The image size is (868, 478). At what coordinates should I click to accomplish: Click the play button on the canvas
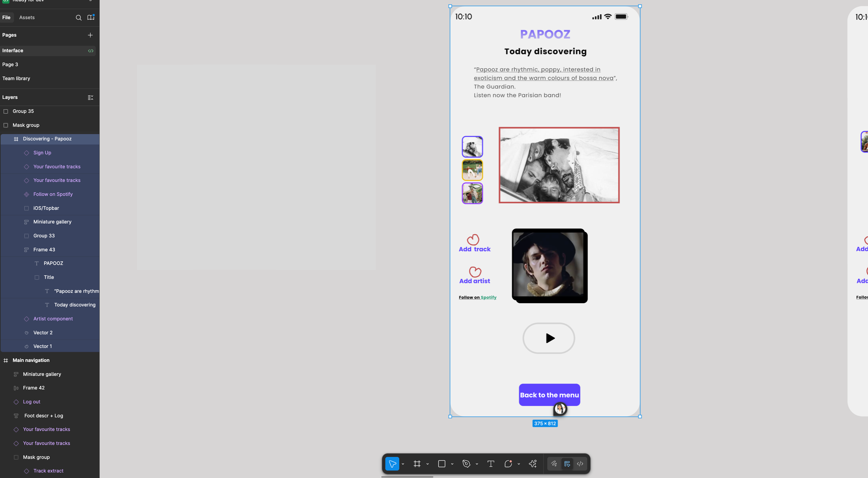click(x=549, y=338)
